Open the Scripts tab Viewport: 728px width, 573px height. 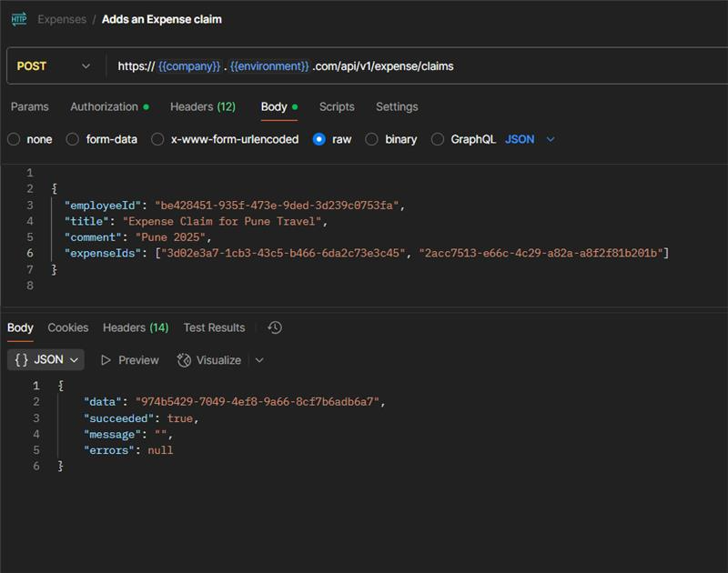pos(337,106)
